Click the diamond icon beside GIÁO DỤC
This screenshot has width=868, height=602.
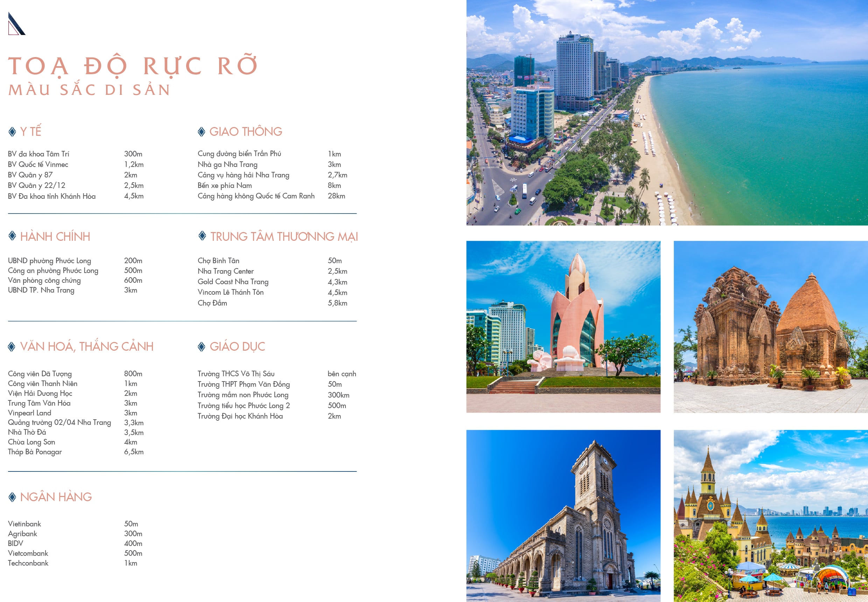pyautogui.click(x=202, y=346)
